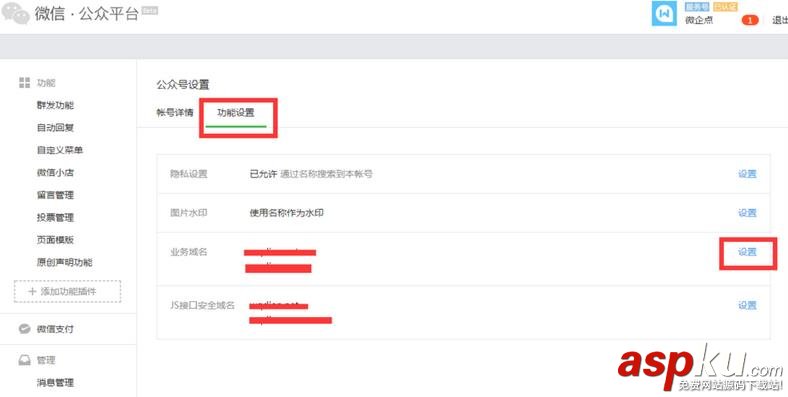788x397 pixels.
Task: Click the 管理 inbox icon
Action: [24, 360]
